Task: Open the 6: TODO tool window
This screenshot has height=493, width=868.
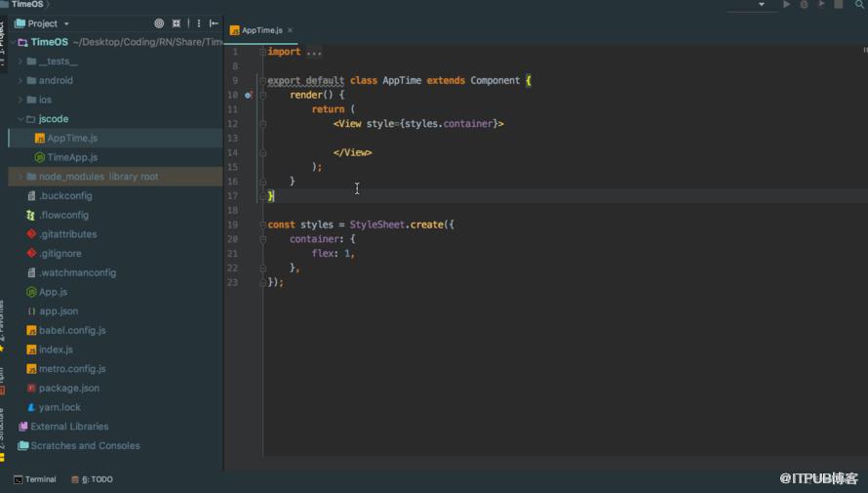Action: point(92,479)
